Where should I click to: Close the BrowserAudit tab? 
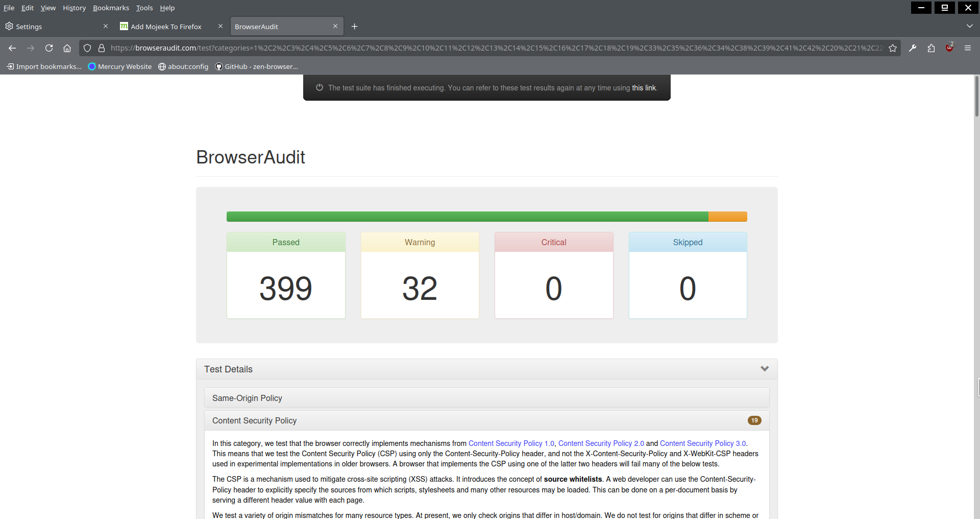point(335,26)
